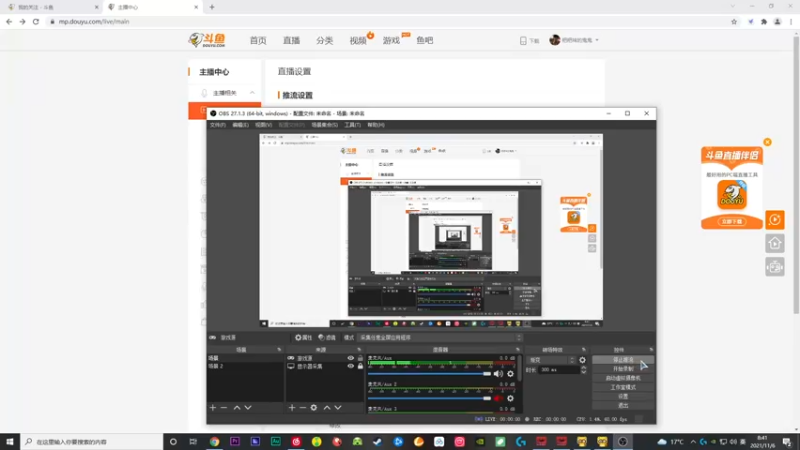This screenshot has height=450, width=800.
Task: Open the 渐变 transition type dropdown
Action: pyautogui.click(x=551, y=360)
